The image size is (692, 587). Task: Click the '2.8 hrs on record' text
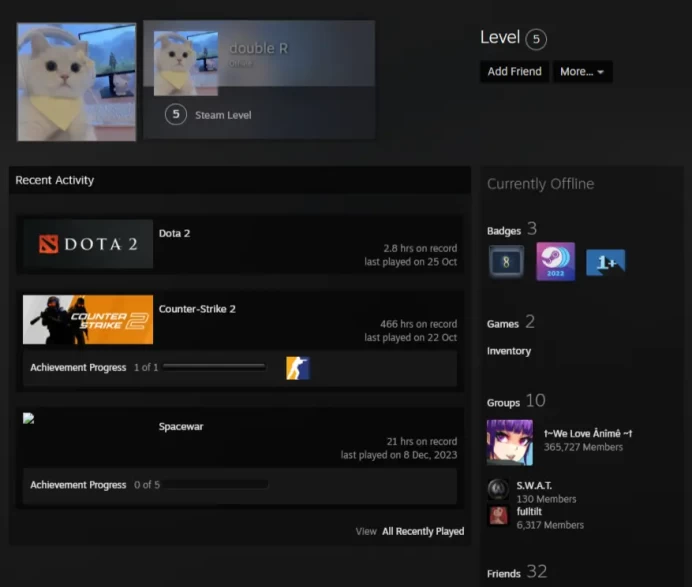420,248
